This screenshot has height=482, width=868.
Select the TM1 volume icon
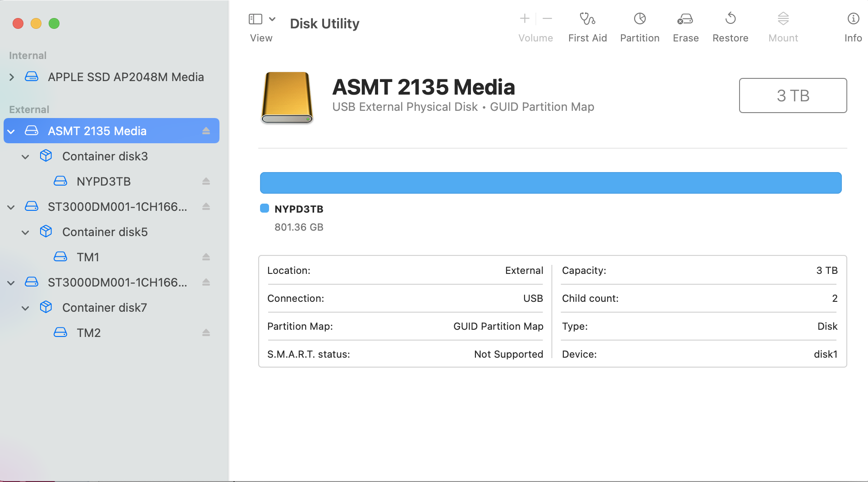(x=60, y=257)
